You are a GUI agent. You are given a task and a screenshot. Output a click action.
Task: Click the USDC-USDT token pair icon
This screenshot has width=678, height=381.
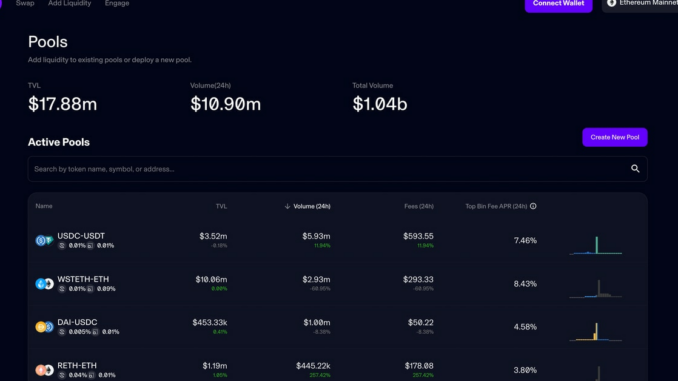(44, 240)
